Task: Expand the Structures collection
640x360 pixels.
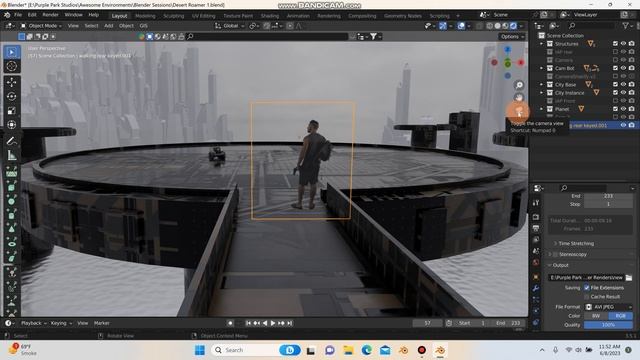Action: click(542, 44)
